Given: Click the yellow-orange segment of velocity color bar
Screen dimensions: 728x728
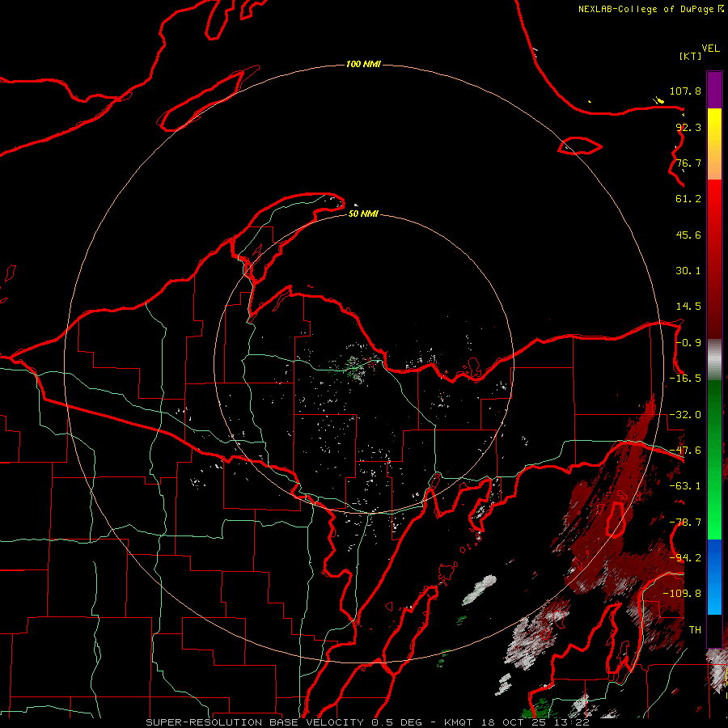Looking at the screenshot, I should tap(714, 144).
